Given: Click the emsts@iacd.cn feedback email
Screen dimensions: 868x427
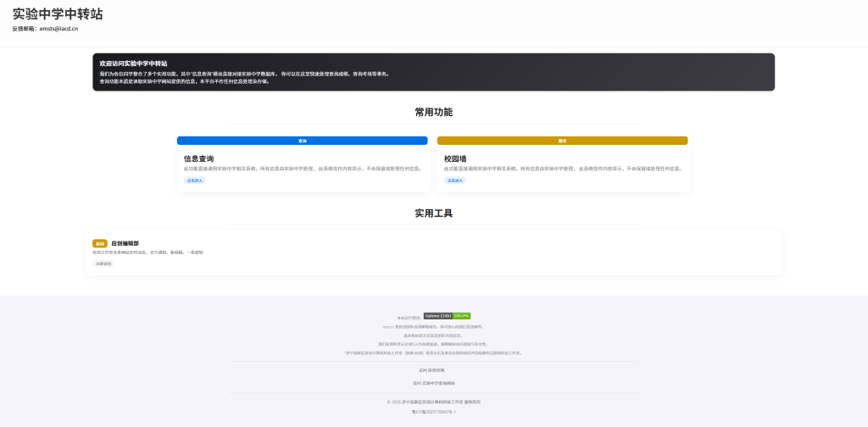Looking at the screenshot, I should coord(58,29).
